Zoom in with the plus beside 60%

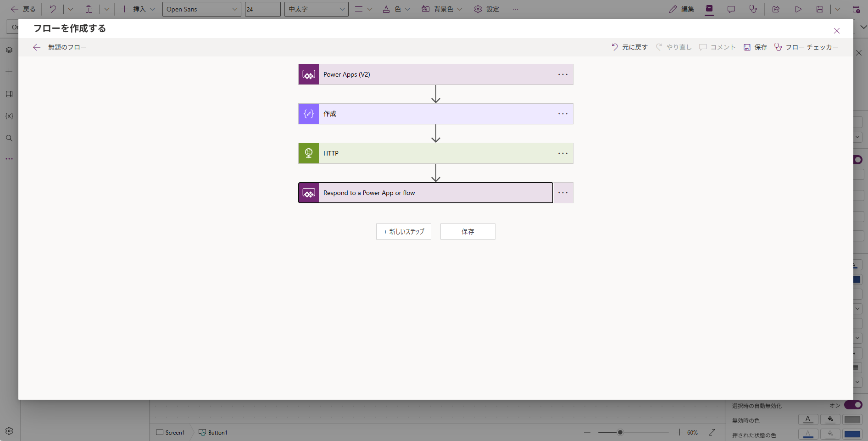pyautogui.click(x=679, y=432)
